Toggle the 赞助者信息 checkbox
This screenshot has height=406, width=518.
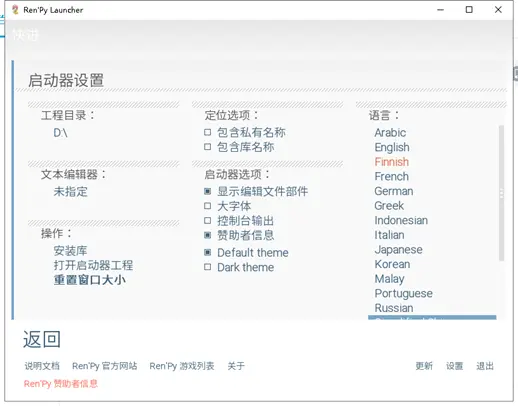(x=208, y=235)
